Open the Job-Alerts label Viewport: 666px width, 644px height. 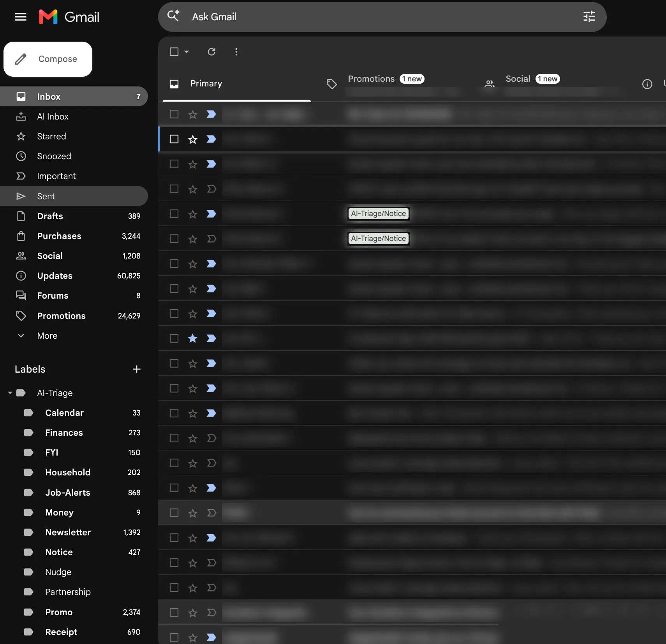74,493
